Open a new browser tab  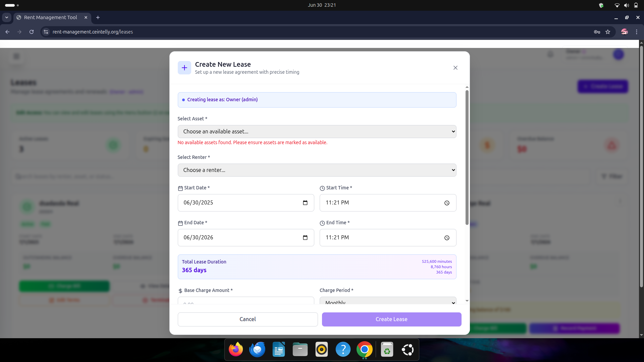98,17
